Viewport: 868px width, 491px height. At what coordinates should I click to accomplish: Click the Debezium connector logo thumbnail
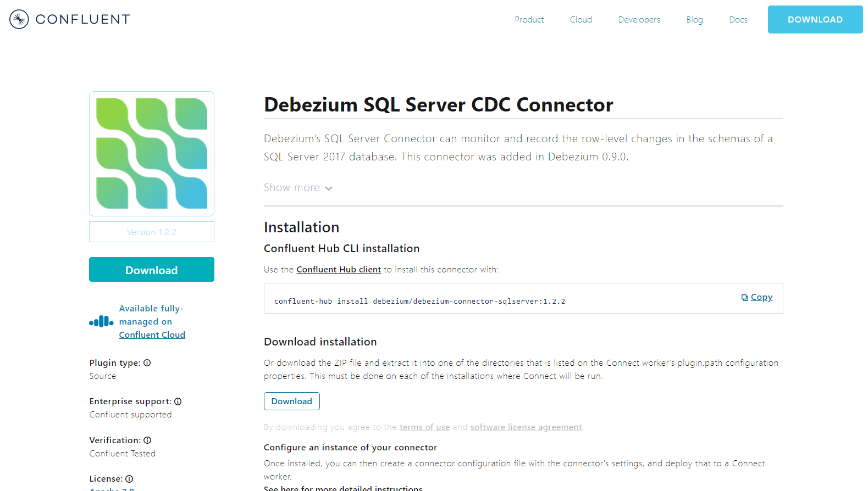pos(152,154)
